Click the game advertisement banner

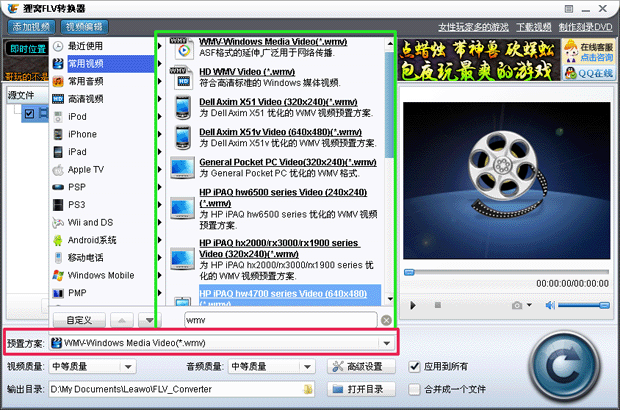tap(479, 60)
